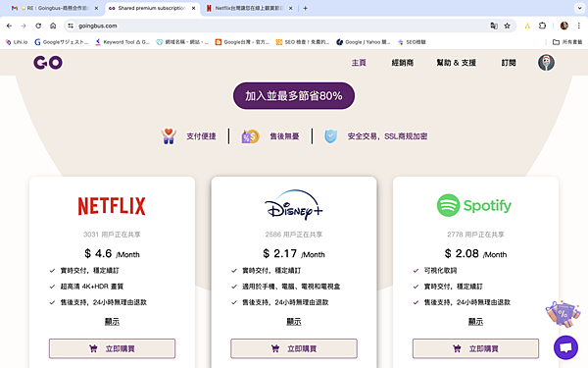Switch to the Netflix台灣 tab

(250, 8)
